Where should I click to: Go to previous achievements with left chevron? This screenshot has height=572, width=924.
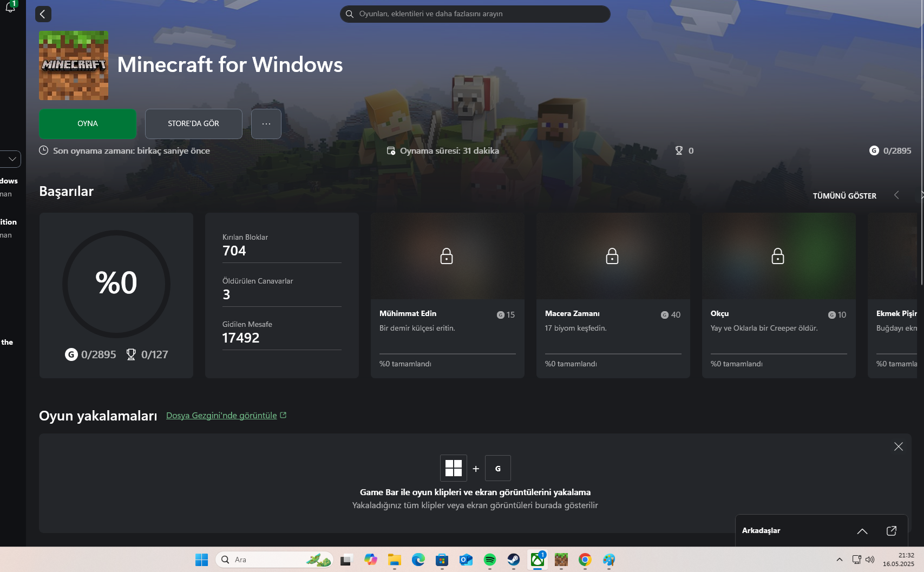tap(896, 195)
